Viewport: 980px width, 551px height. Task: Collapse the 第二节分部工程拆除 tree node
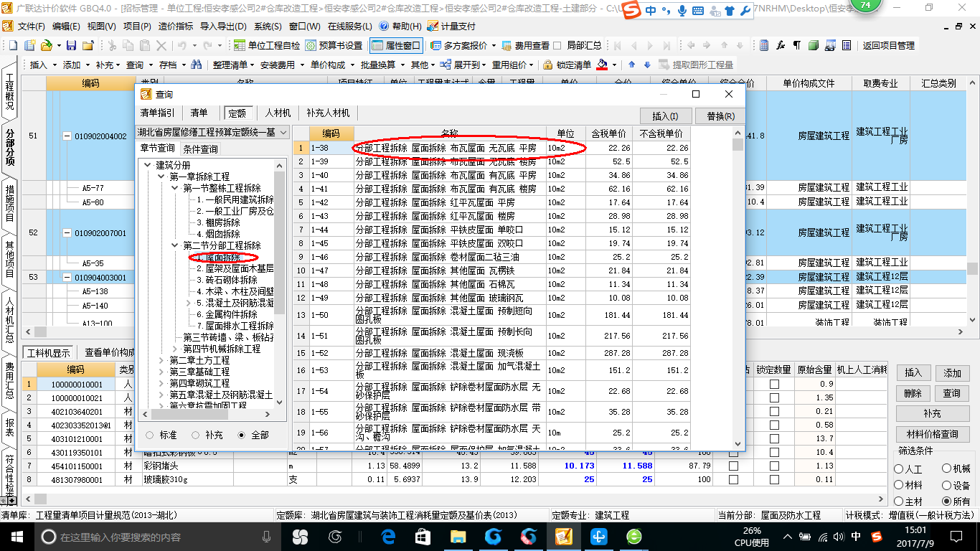(174, 245)
